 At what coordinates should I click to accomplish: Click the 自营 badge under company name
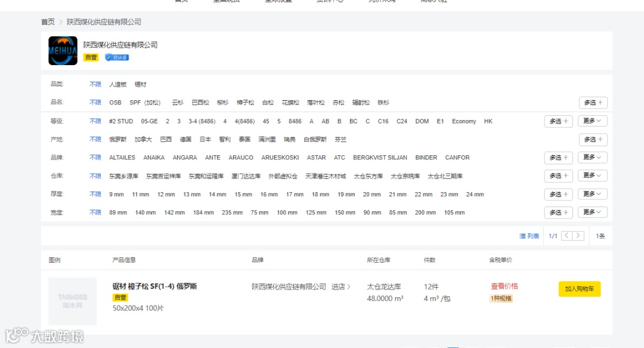tap(91, 57)
